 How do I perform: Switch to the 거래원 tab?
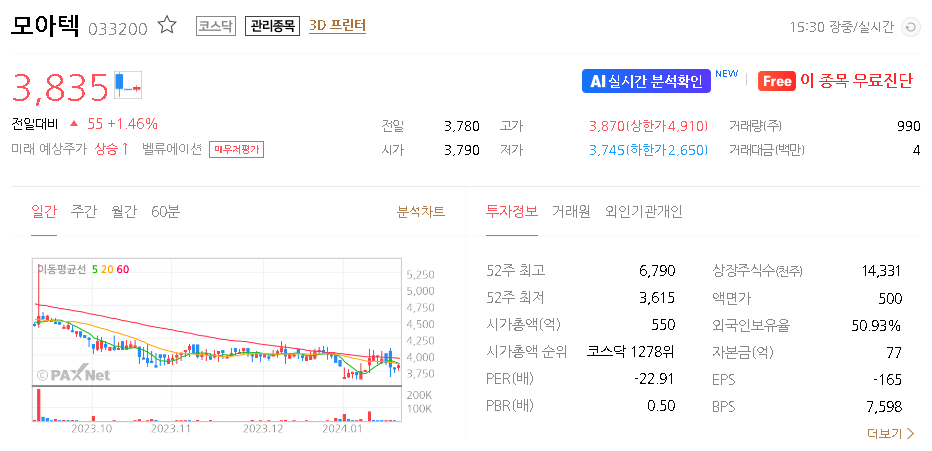(x=571, y=212)
